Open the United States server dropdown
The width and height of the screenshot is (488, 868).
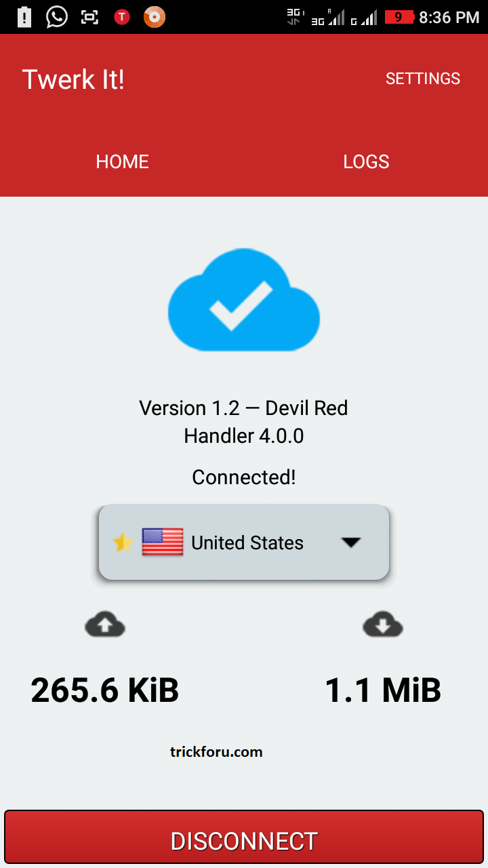click(x=244, y=542)
